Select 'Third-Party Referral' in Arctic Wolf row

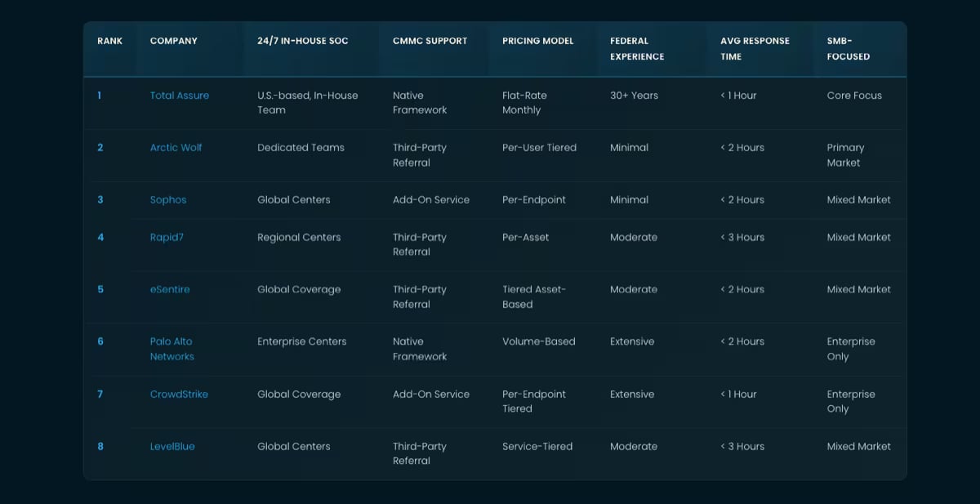420,155
